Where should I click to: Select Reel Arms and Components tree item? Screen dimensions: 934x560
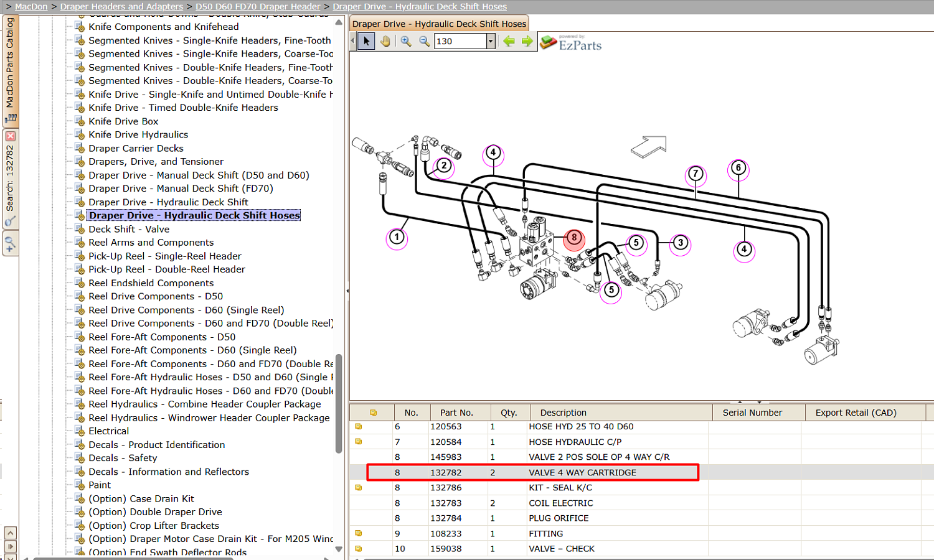[151, 243]
